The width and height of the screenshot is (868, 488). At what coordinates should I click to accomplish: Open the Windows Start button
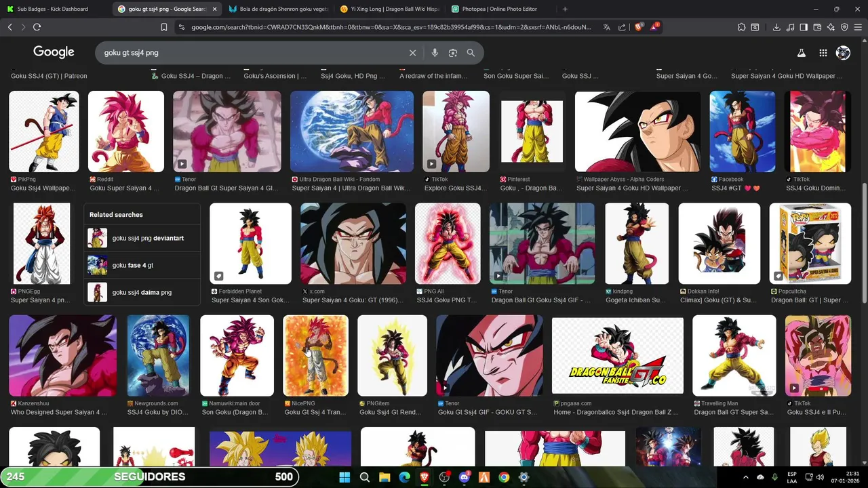pos(344,477)
